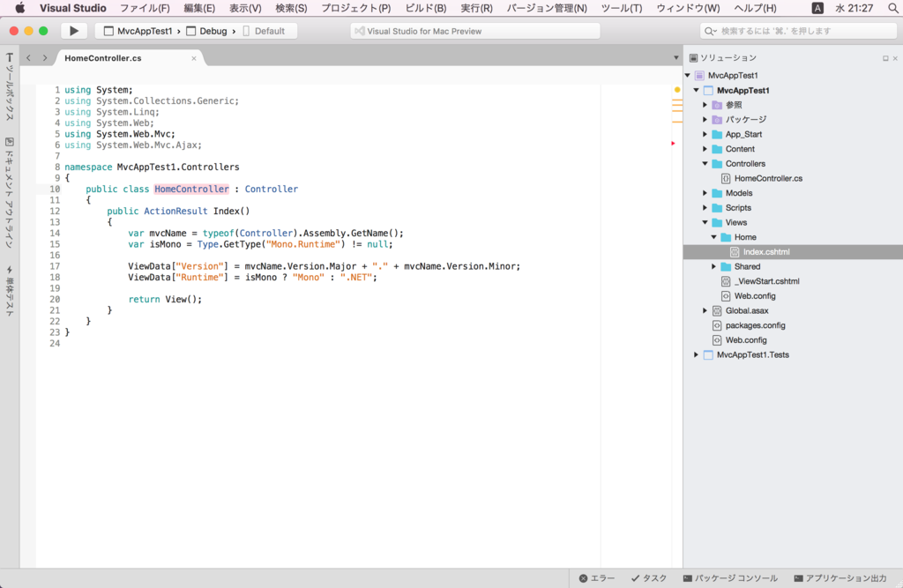Open the Build (ビルド) menu

(x=426, y=8)
